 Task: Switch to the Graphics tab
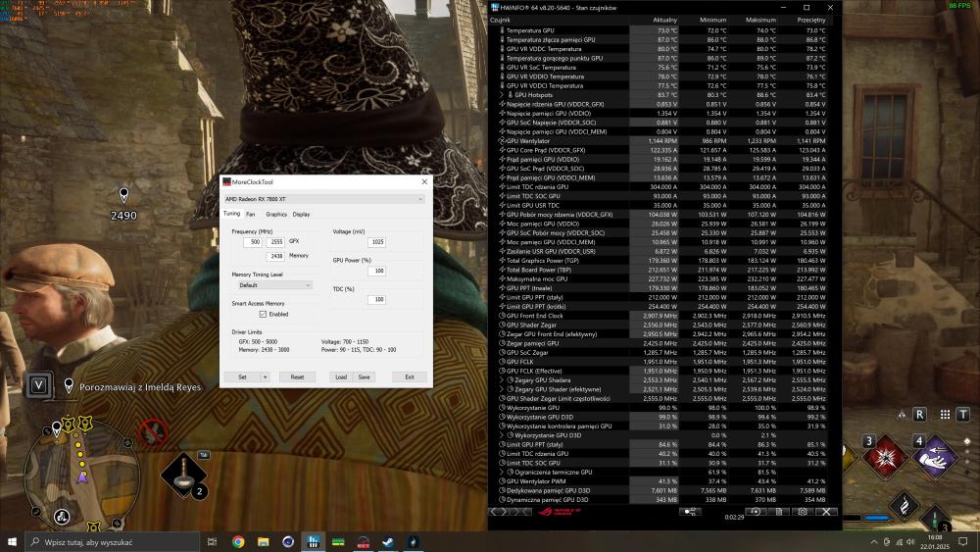tap(276, 214)
